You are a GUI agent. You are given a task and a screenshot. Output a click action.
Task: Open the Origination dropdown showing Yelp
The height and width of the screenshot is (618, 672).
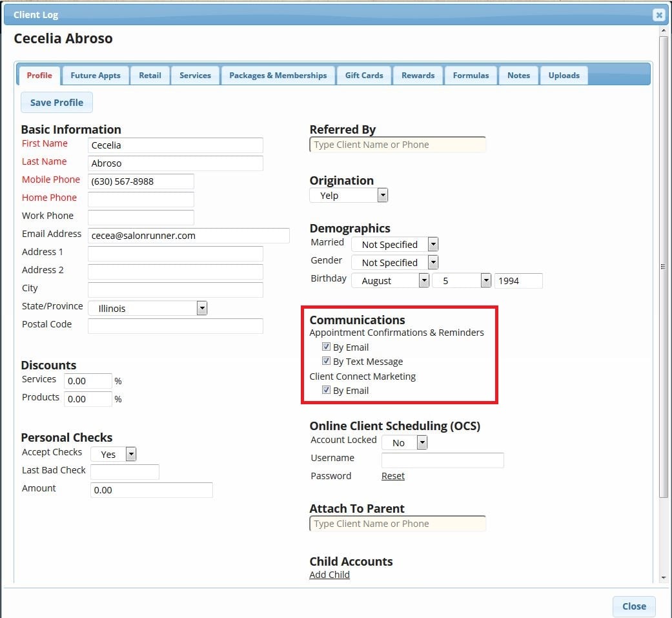tap(383, 195)
